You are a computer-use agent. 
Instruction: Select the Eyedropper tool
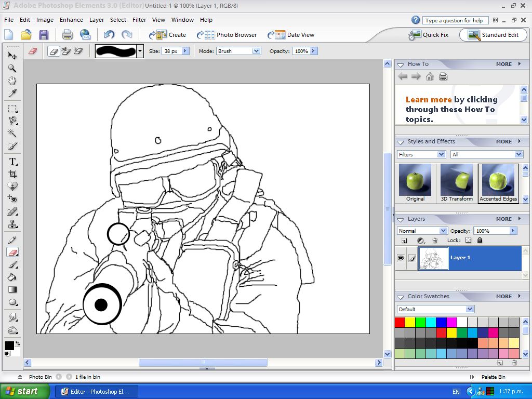point(12,93)
